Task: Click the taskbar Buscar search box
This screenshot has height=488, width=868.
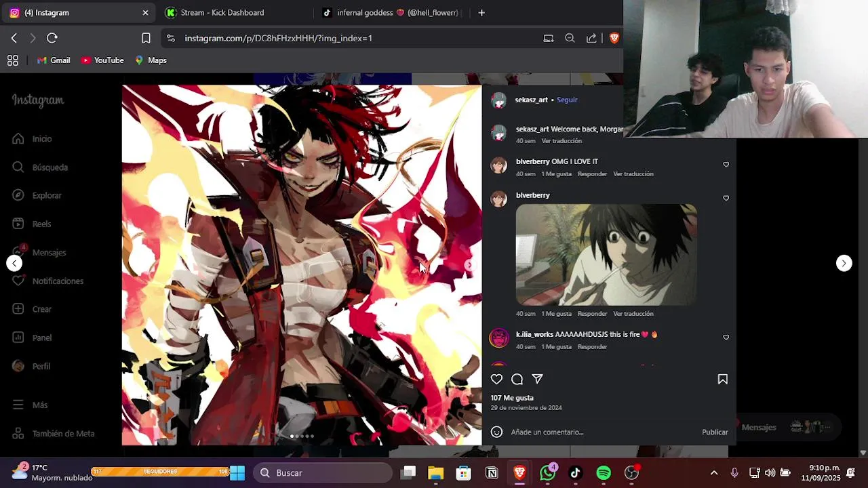Action: click(322, 472)
